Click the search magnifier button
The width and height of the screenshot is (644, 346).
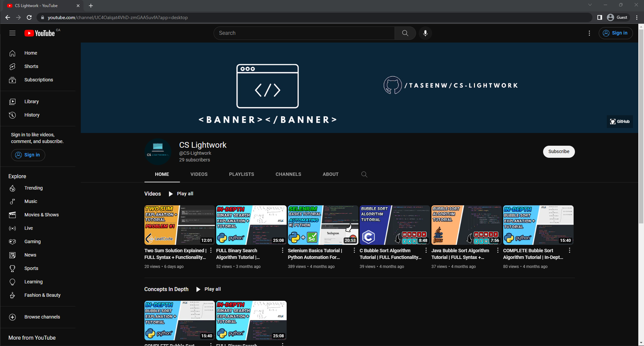[x=405, y=33]
